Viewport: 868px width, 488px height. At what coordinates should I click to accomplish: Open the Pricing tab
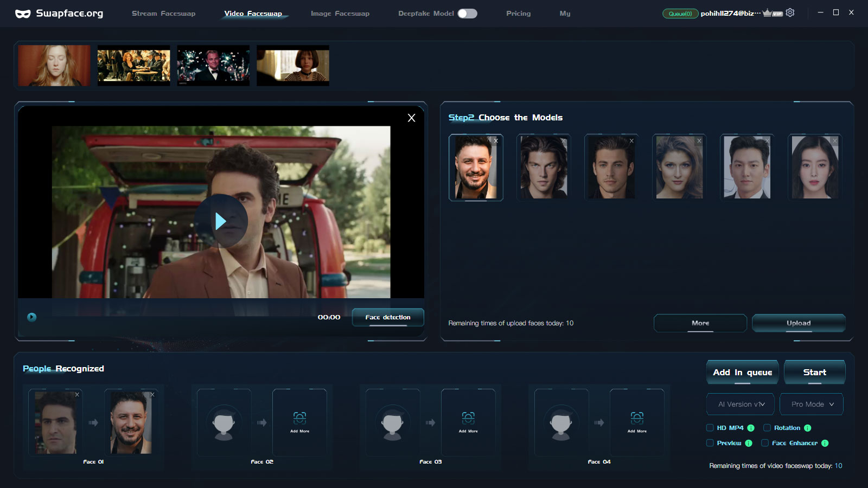tap(518, 14)
